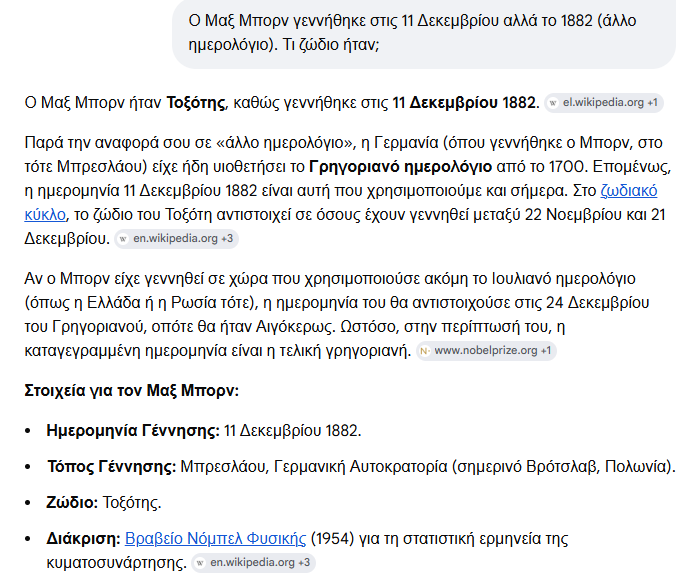
Task: Open en.wikipedia.org citation after Nobel Prize bullet
Action: pos(253,562)
